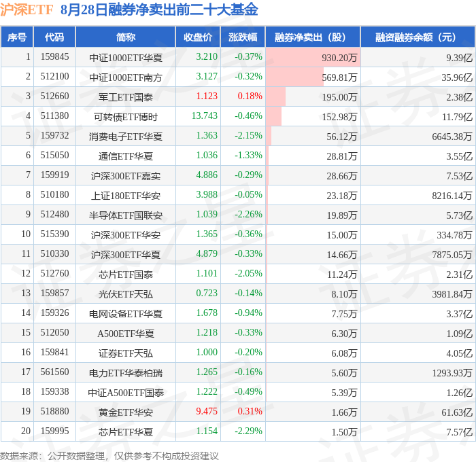Click the 融资融券余额（元） column header

click(x=418, y=37)
